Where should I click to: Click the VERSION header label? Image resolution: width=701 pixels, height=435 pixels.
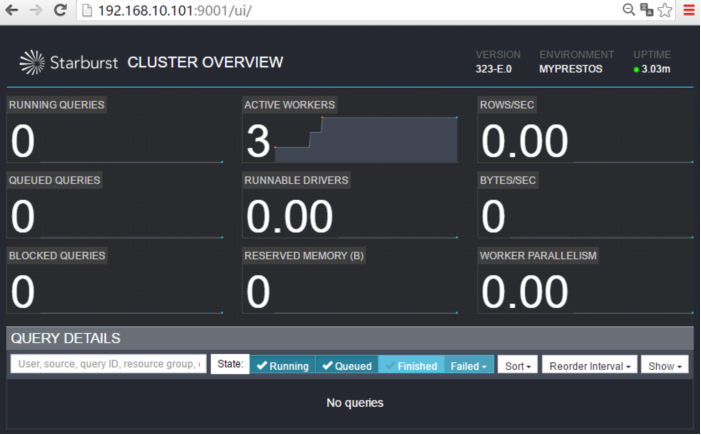pos(498,55)
